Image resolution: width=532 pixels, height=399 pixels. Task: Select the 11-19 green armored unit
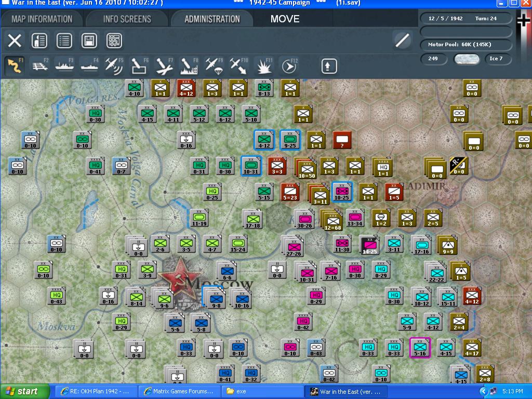tap(199, 218)
